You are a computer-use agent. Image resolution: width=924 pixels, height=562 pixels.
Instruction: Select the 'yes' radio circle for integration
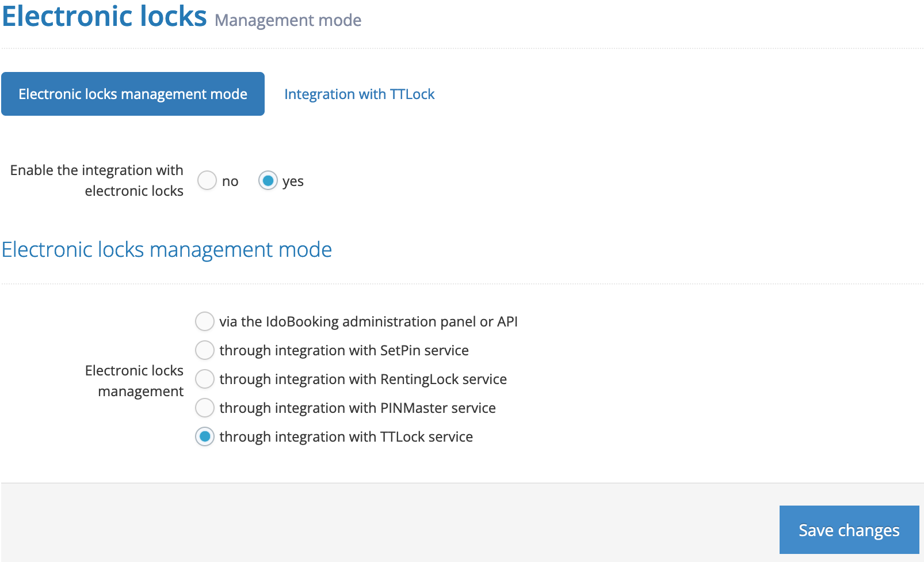(x=268, y=181)
